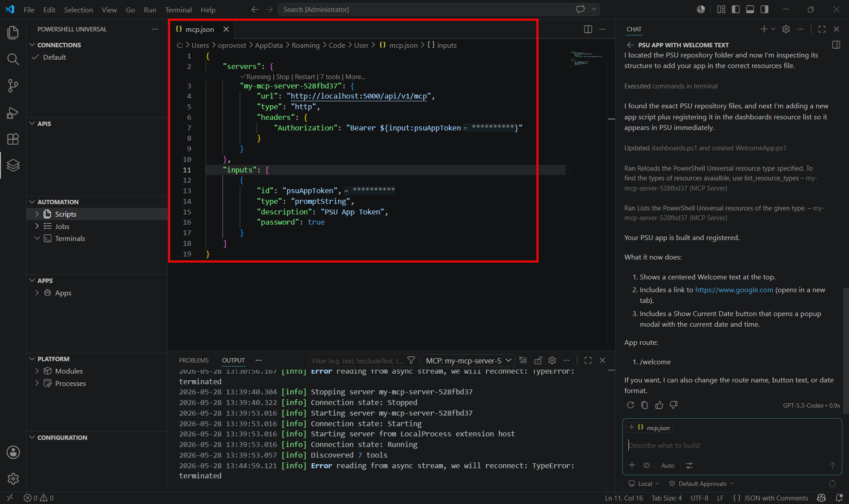Toggle bottom panel layout button
The width and height of the screenshot is (849, 504).
point(750,9)
